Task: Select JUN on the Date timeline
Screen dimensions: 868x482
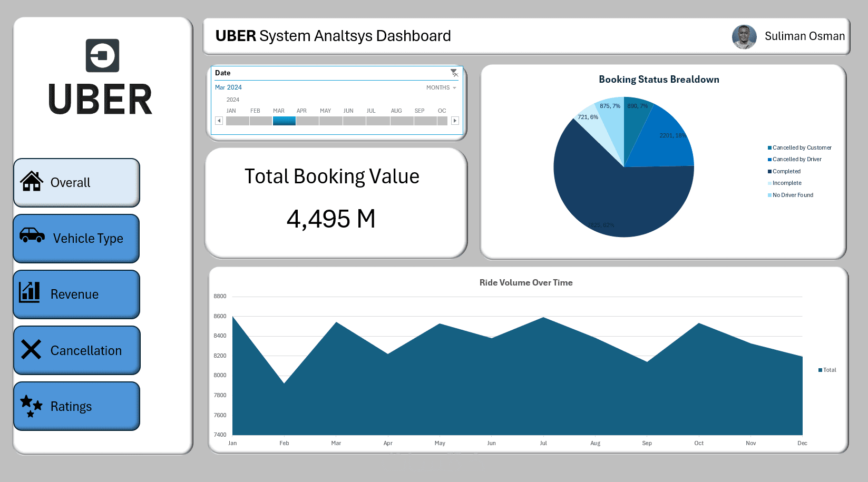Action: click(355, 121)
